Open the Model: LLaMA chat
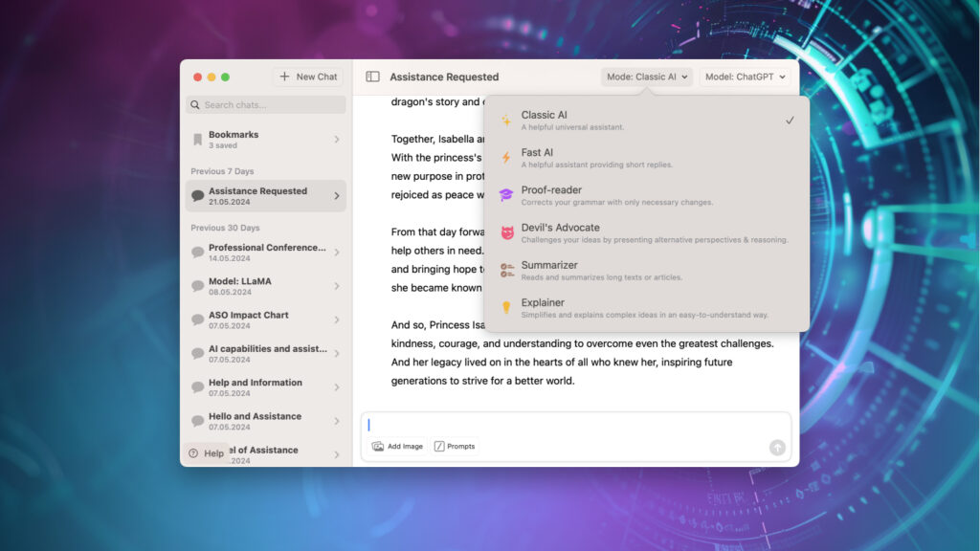This screenshot has height=551, width=980. 266,286
